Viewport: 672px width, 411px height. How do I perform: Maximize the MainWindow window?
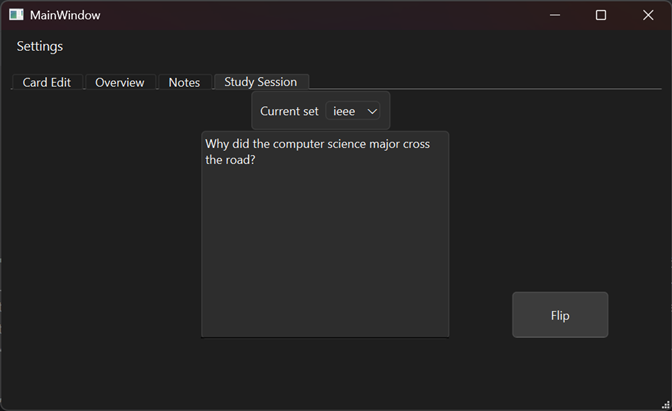[601, 15]
